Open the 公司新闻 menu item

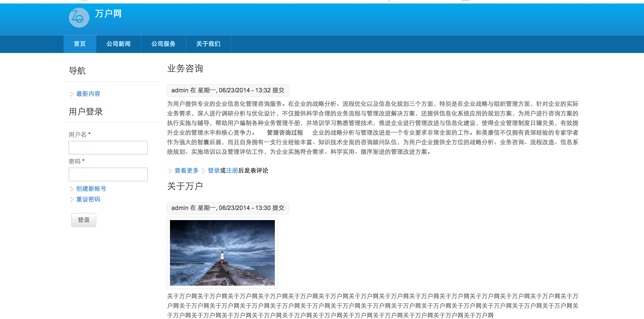click(118, 44)
